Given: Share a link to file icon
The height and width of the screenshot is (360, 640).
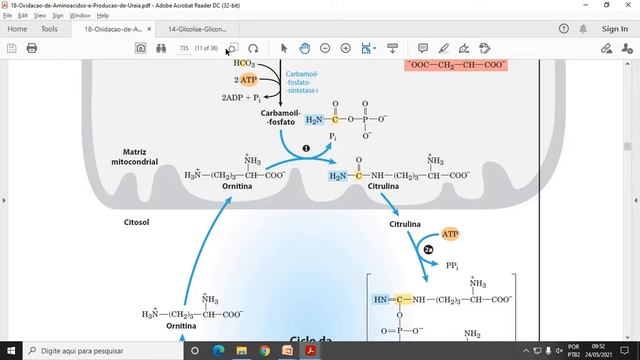Looking at the screenshot, I should coord(607,48).
